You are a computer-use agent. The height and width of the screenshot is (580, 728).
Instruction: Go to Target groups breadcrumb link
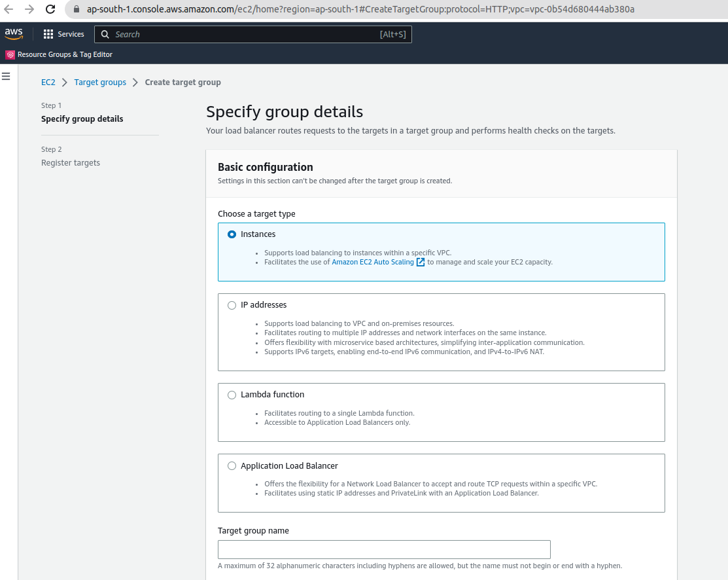point(100,82)
